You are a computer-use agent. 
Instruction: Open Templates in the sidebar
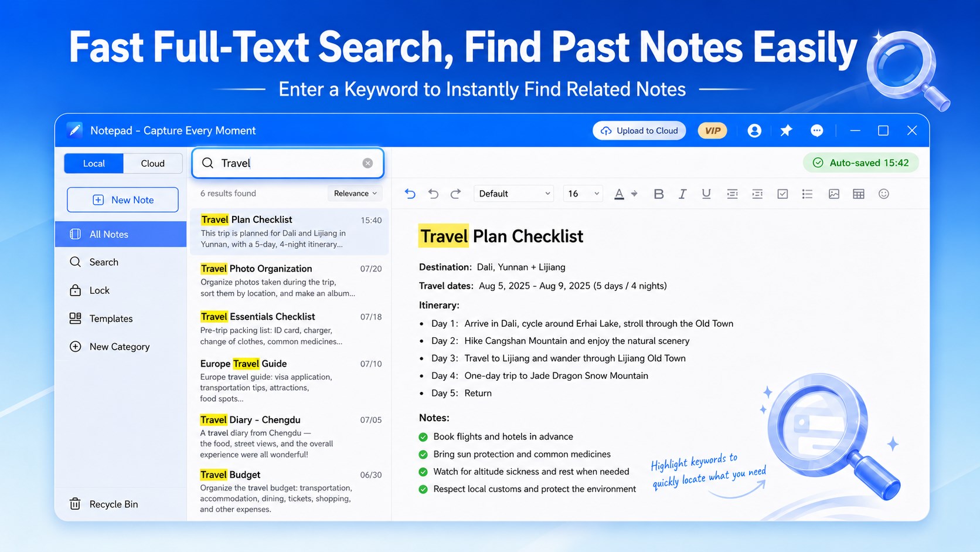click(121, 319)
